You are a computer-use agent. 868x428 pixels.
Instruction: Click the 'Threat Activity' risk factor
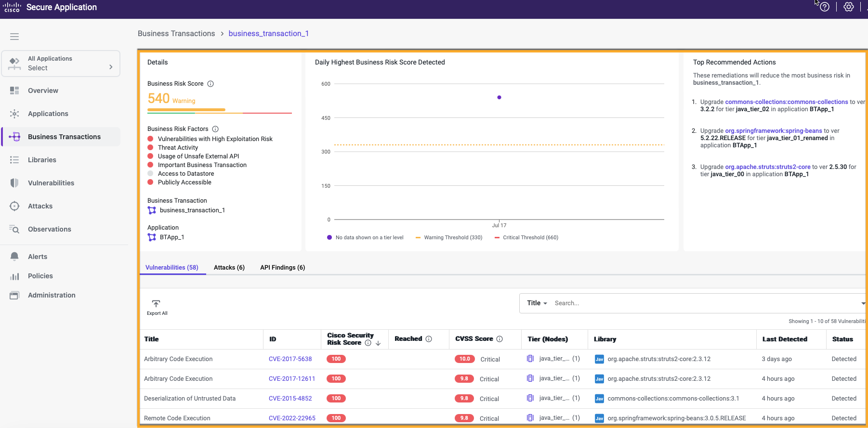(x=178, y=148)
